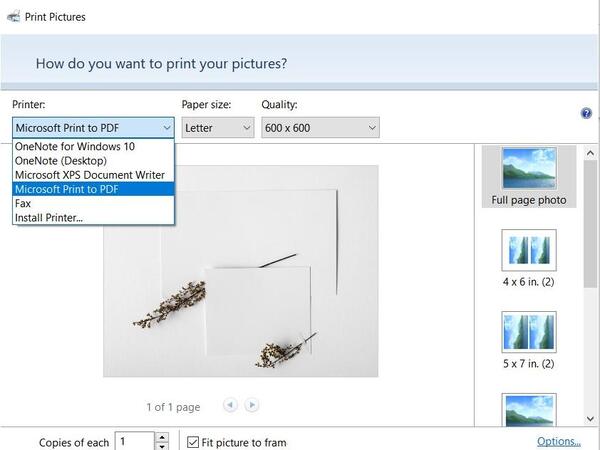
Task: Increase copies with the up stepper
Action: (x=162, y=437)
